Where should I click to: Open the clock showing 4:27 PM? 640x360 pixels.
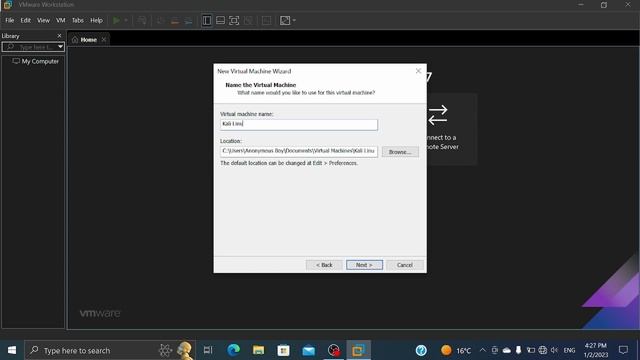click(596, 350)
